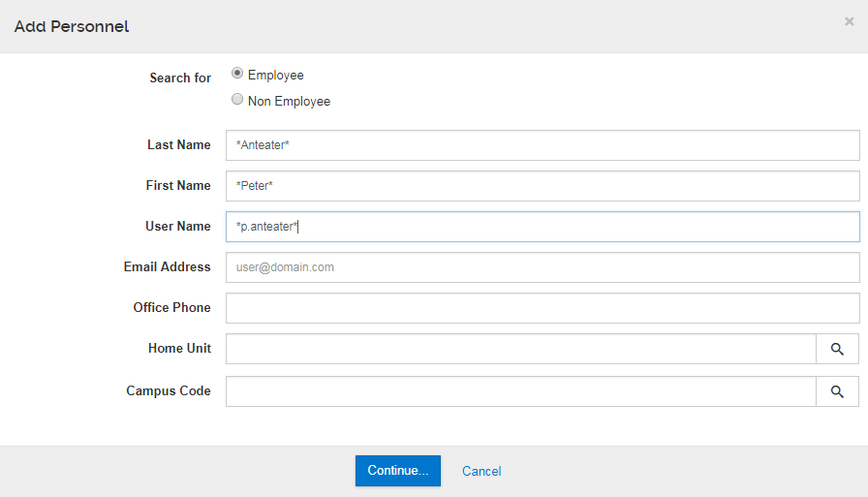868x497 pixels.
Task: Close the Add Personnel dialog with X
Action: tap(850, 21)
